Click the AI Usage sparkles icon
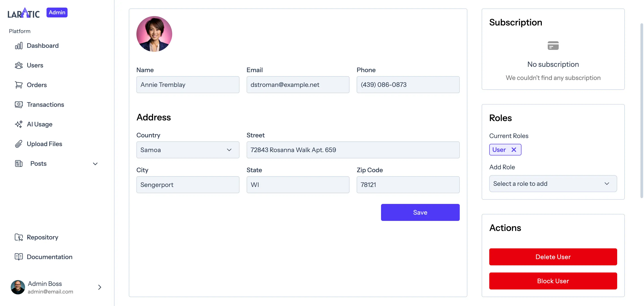The height and width of the screenshot is (306, 644). (x=19, y=124)
